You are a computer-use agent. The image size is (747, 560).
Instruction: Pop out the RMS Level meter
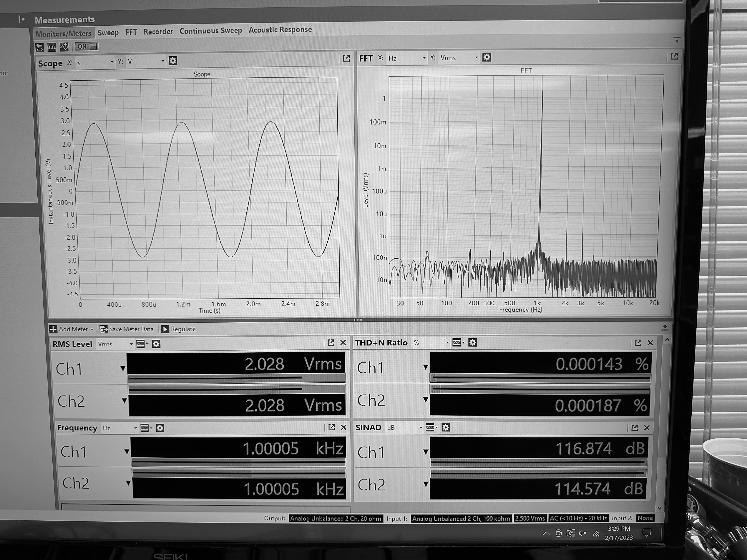(x=331, y=343)
